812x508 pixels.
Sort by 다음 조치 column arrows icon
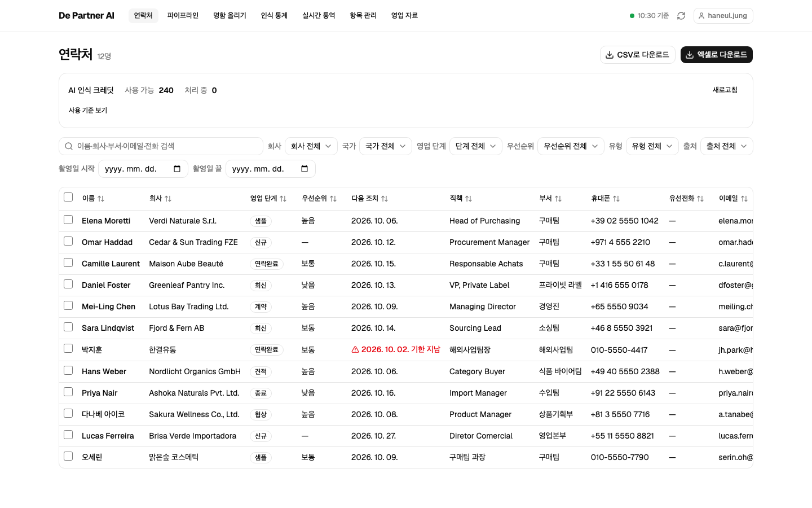coord(385,199)
